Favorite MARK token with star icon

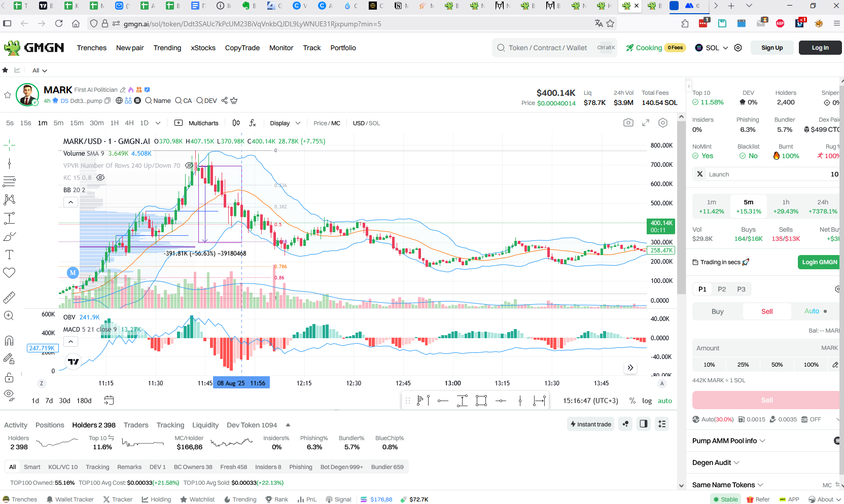(8, 95)
